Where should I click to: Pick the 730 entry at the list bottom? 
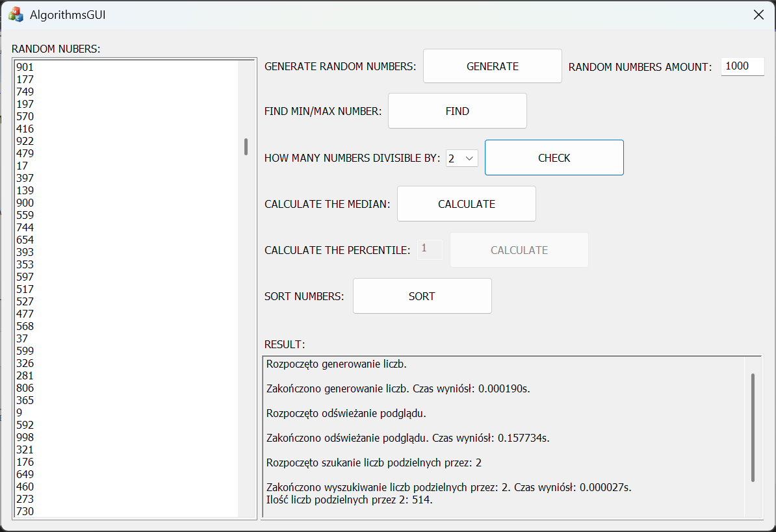tap(25, 511)
